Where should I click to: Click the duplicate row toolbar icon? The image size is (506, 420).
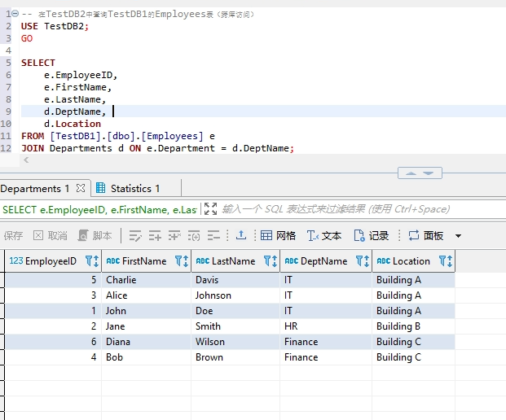pos(174,235)
